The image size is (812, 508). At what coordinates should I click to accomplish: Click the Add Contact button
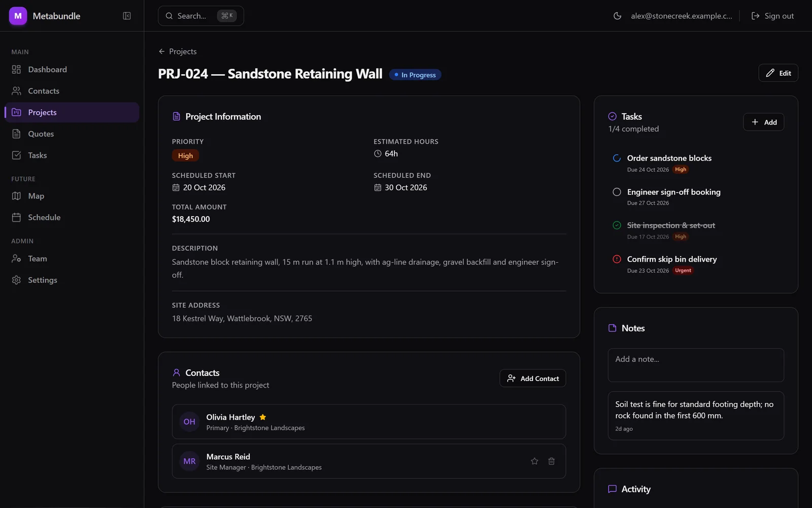pos(532,378)
